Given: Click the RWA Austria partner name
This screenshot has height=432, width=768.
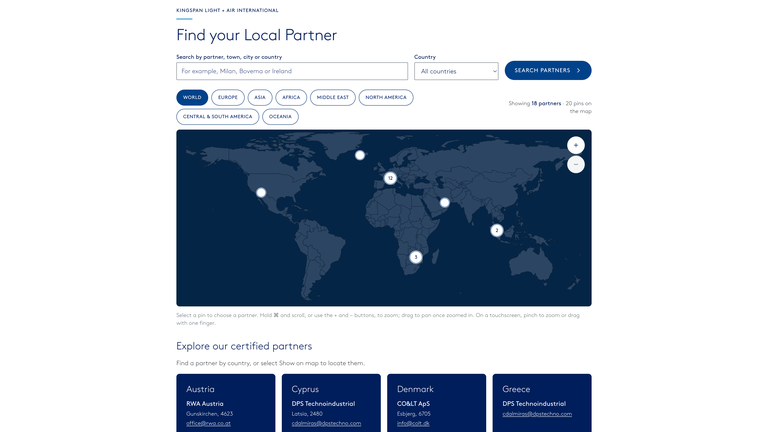Looking at the screenshot, I should [x=205, y=404].
